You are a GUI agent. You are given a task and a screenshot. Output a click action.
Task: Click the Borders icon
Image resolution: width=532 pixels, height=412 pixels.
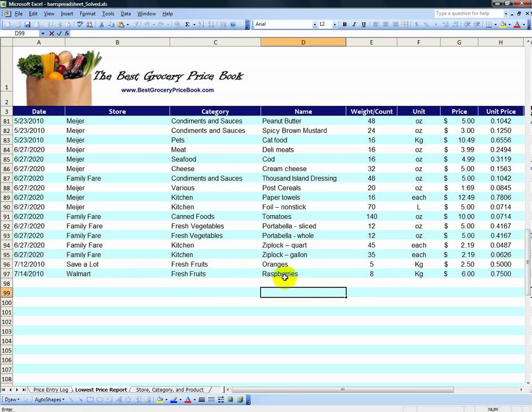click(489, 25)
